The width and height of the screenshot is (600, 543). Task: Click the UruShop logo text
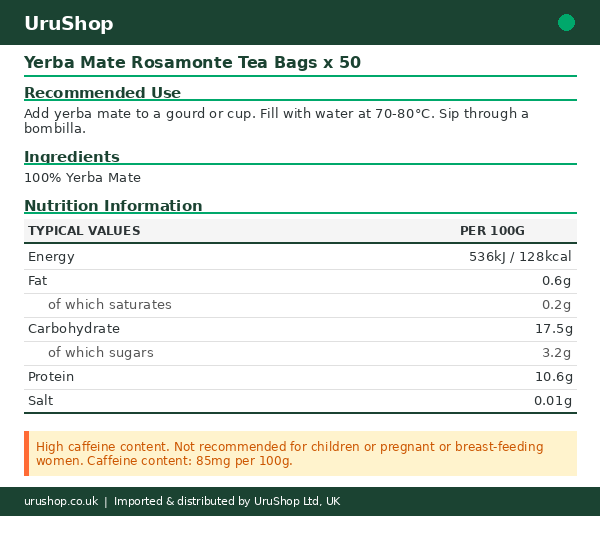(x=68, y=24)
